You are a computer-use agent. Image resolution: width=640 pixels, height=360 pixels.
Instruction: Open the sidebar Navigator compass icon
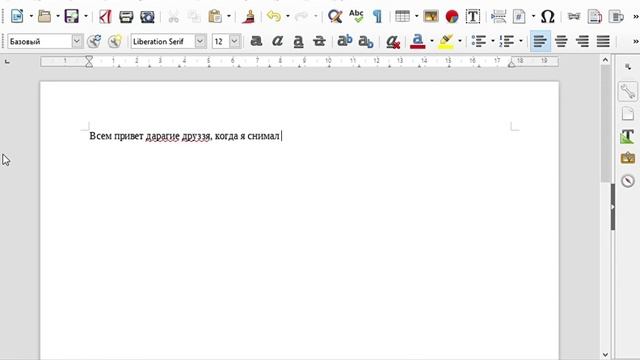(628, 180)
